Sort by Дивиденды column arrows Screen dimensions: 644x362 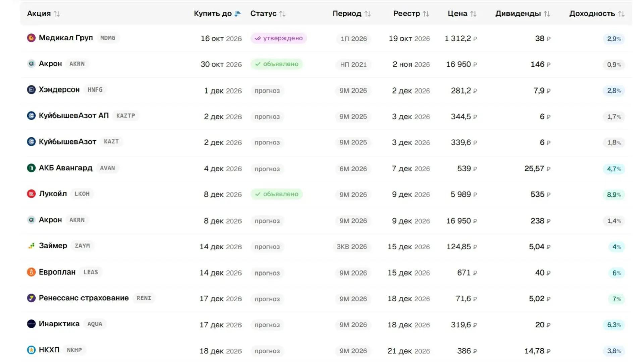(x=547, y=14)
